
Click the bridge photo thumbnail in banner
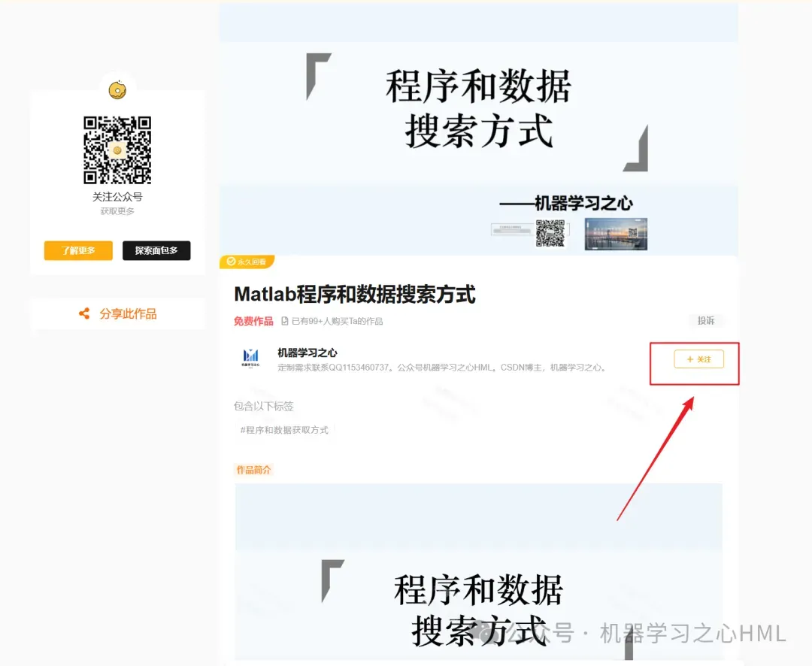point(616,234)
